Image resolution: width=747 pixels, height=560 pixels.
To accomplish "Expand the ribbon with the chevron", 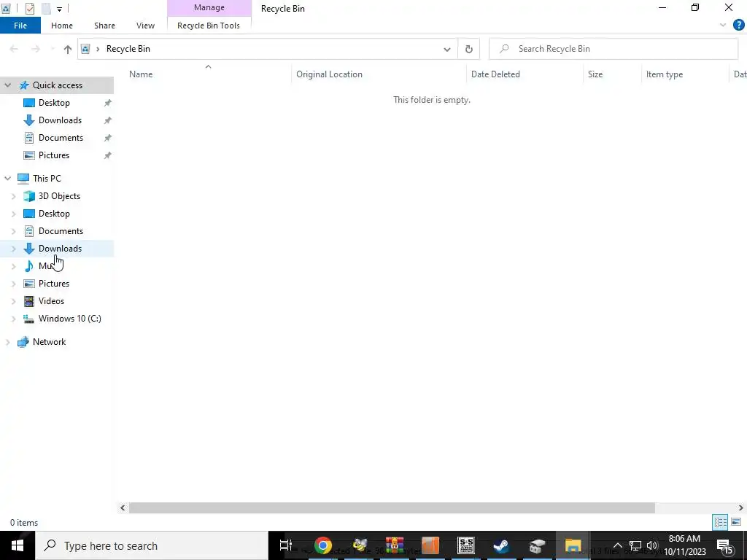I will [723, 25].
